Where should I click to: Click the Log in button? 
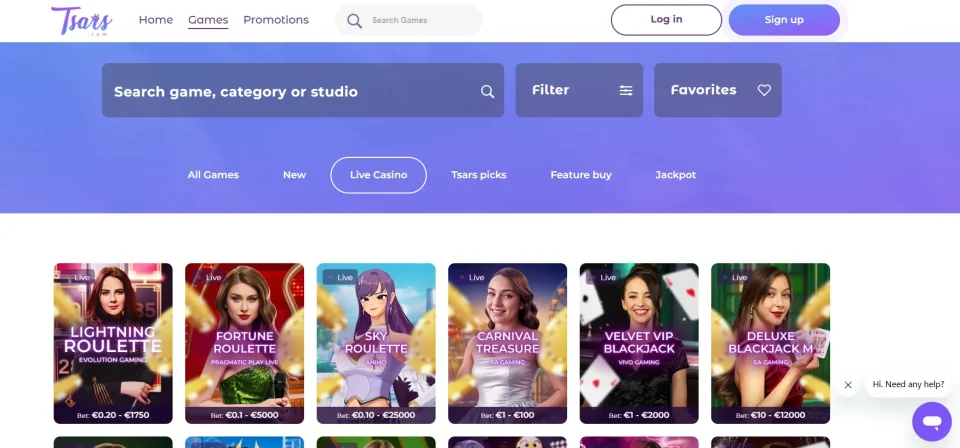coord(666,20)
